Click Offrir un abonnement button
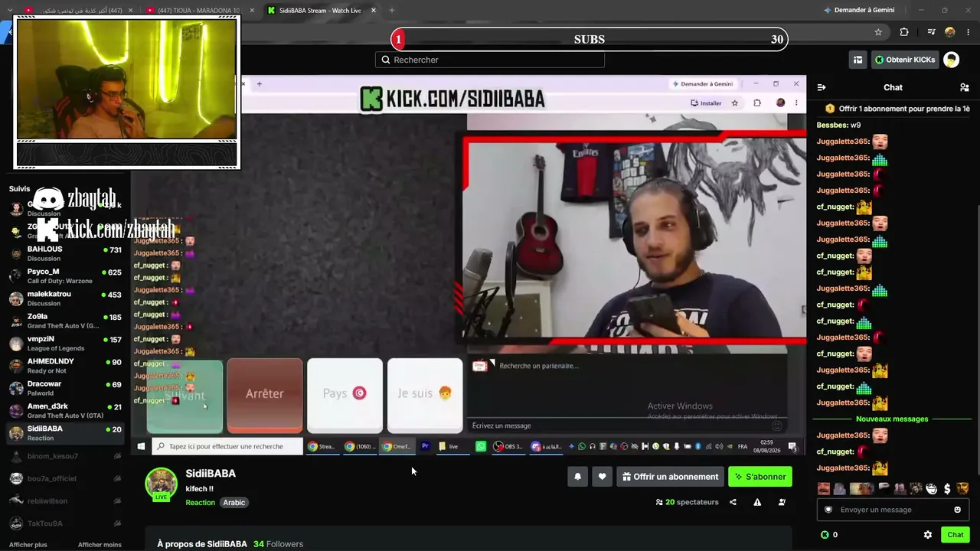This screenshot has width=980, height=551. (x=671, y=477)
